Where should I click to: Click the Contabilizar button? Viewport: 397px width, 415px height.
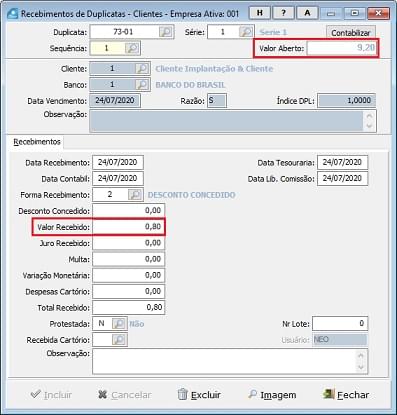[x=351, y=33]
